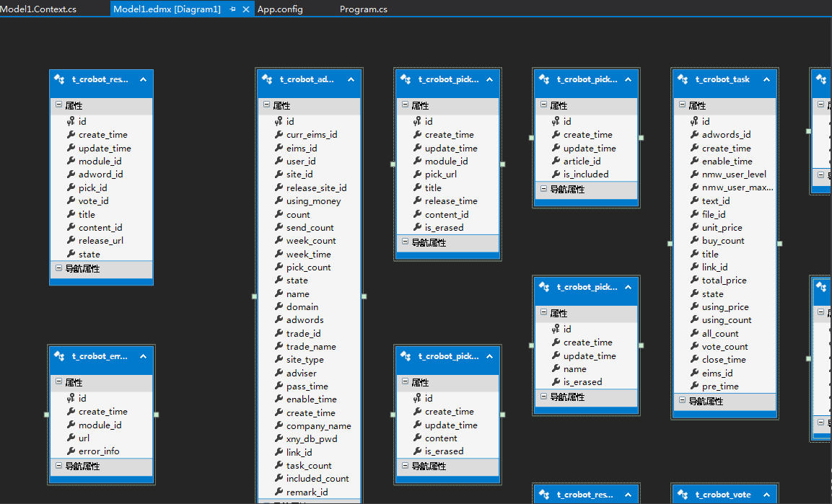This screenshot has width=832, height=504.
Task: Click the wrench icon beside xny_db_pwd
Action: click(279, 439)
